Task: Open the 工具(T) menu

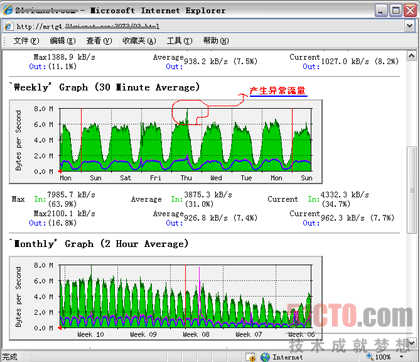Action: click(x=179, y=41)
